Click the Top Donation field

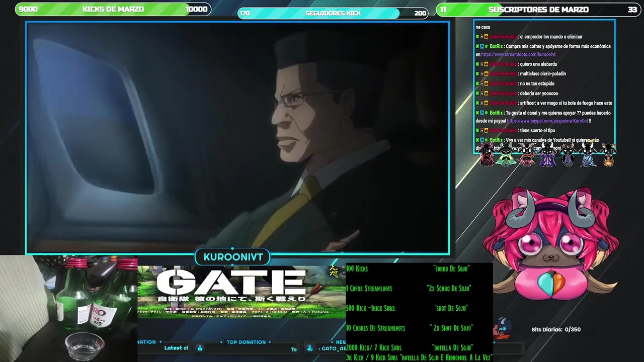247,348
